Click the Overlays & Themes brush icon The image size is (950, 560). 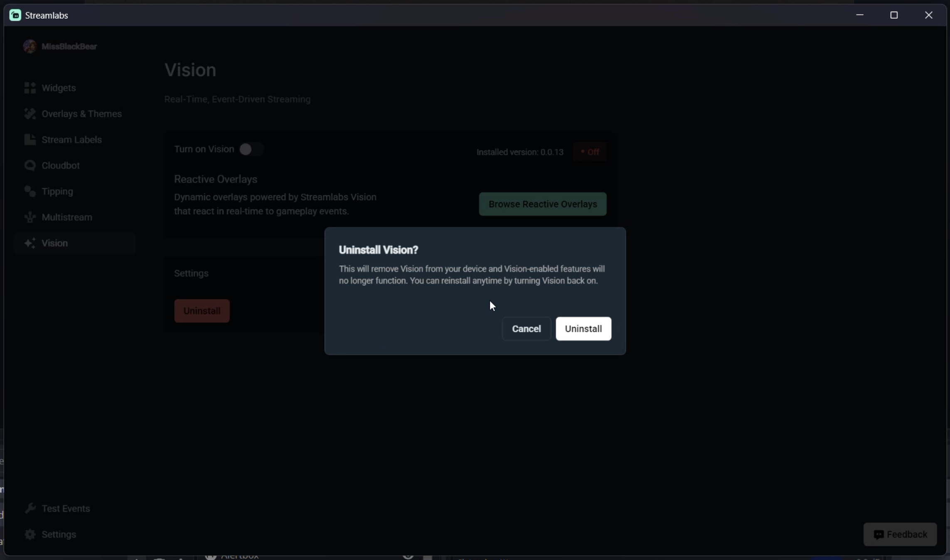click(x=30, y=114)
